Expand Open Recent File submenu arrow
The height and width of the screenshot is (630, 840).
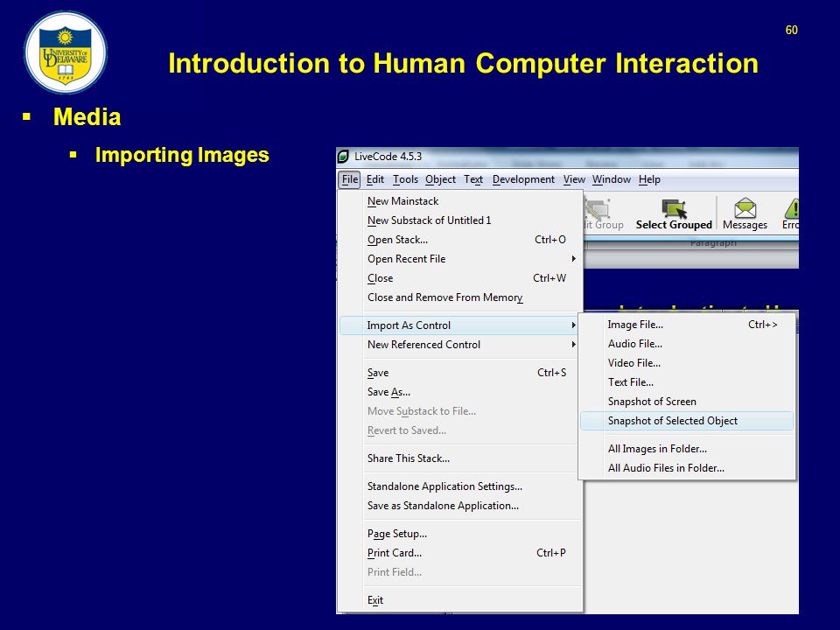(x=573, y=259)
